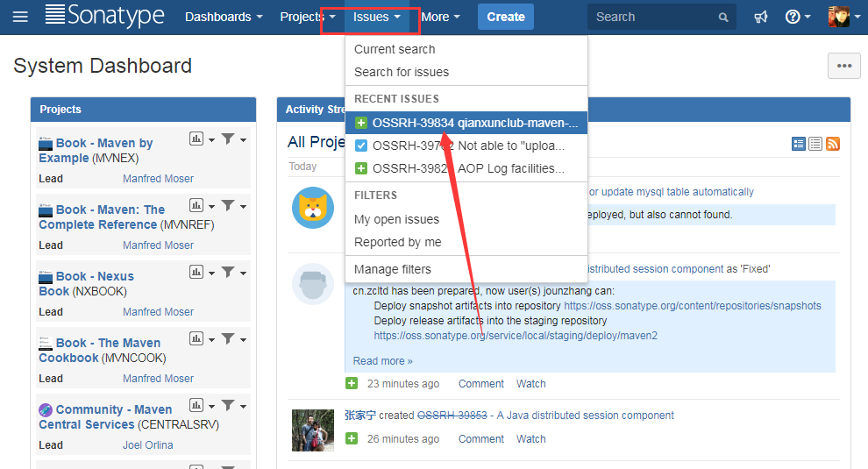
Task: Select Current search menu entry
Action: coord(466,49)
